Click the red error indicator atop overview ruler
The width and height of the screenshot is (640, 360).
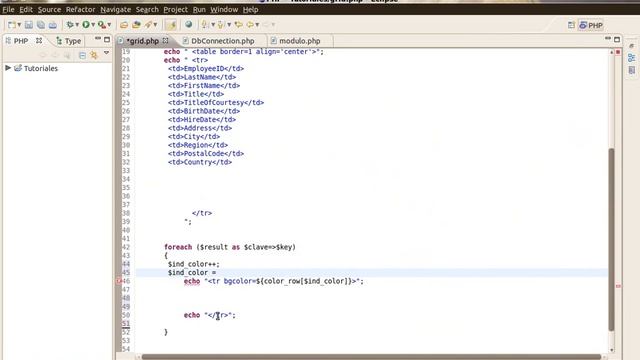(618, 52)
